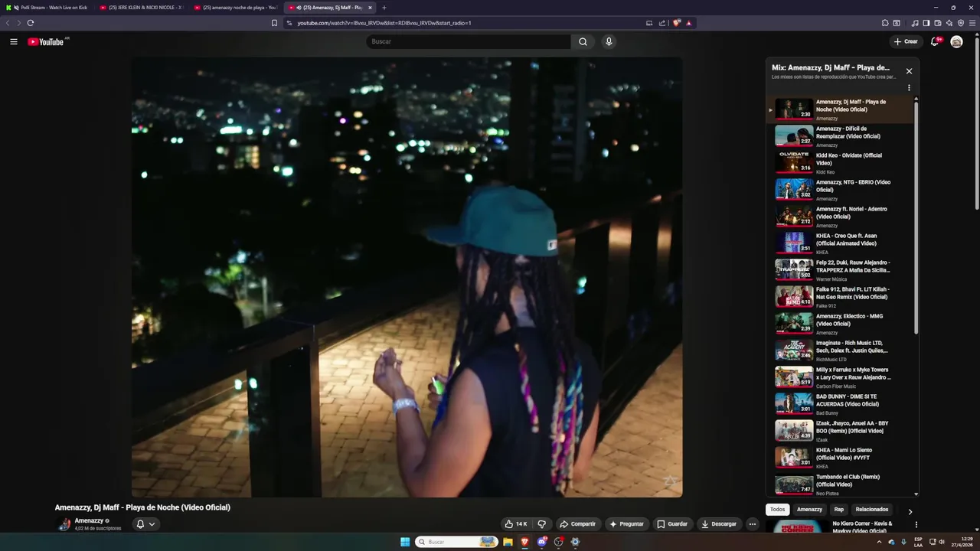Reload the page in browser toolbar
Viewport: 980px width, 551px height.
click(x=31, y=23)
